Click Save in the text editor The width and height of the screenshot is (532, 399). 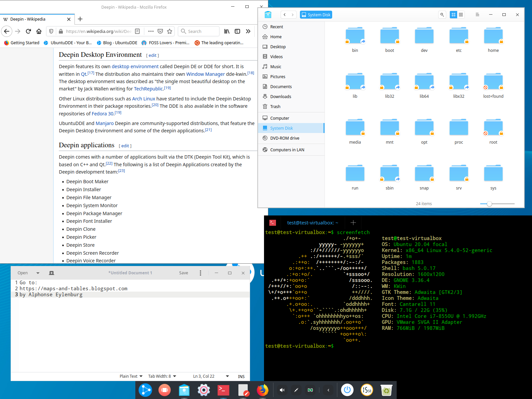[x=184, y=273]
